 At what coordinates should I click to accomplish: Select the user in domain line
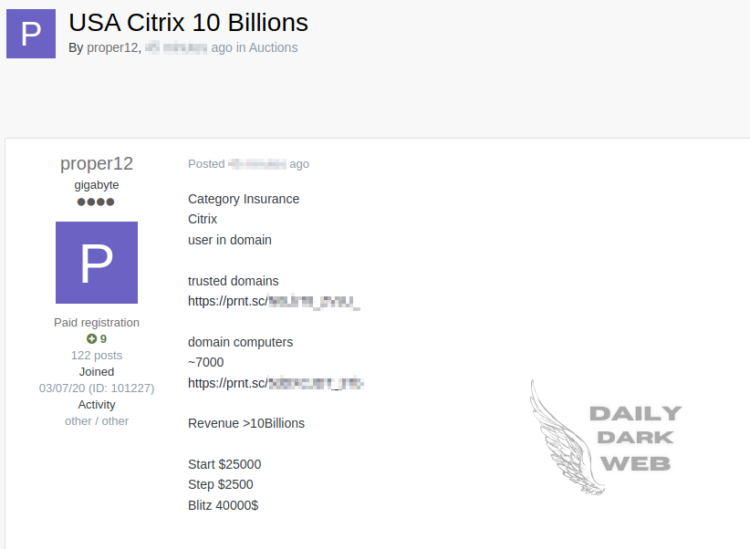tap(230, 240)
